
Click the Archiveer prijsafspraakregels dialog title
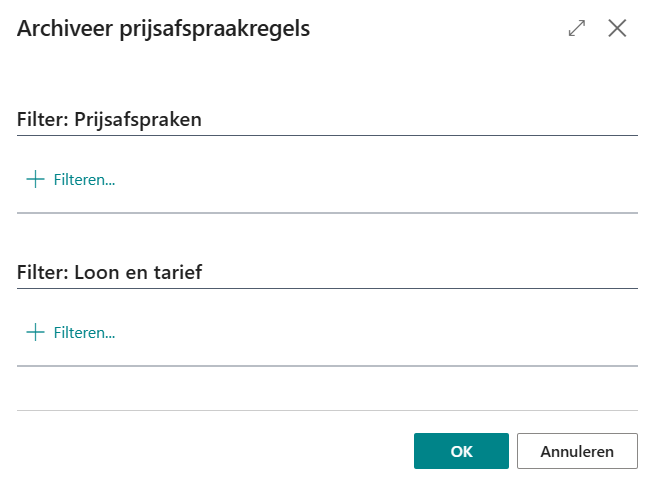(163, 29)
